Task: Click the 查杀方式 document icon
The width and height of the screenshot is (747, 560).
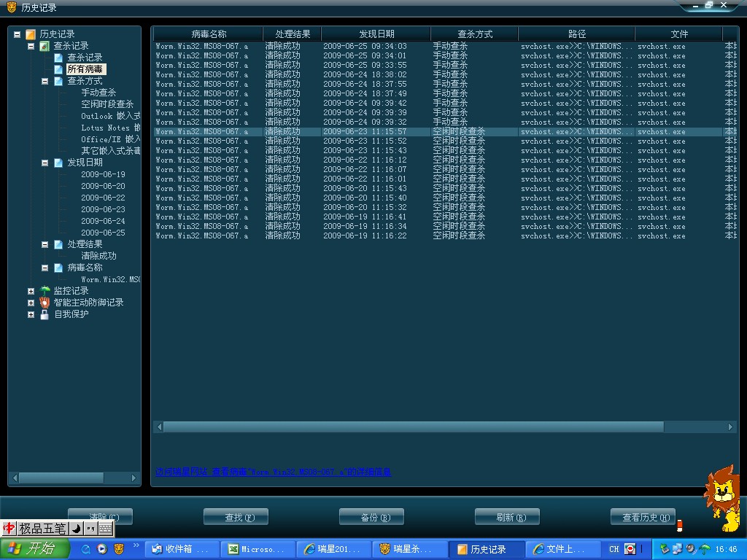Action: [x=58, y=82]
